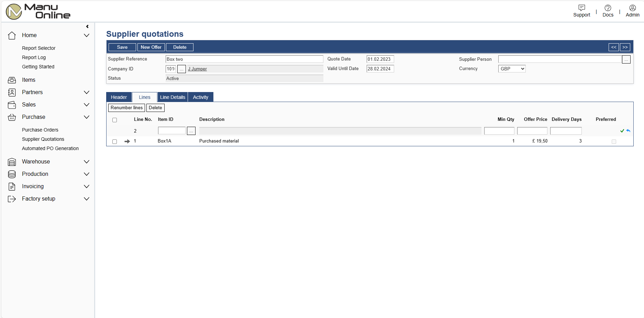The width and height of the screenshot is (644, 318).
Task: Click the row arrow for line 1
Action: pyautogui.click(x=127, y=141)
